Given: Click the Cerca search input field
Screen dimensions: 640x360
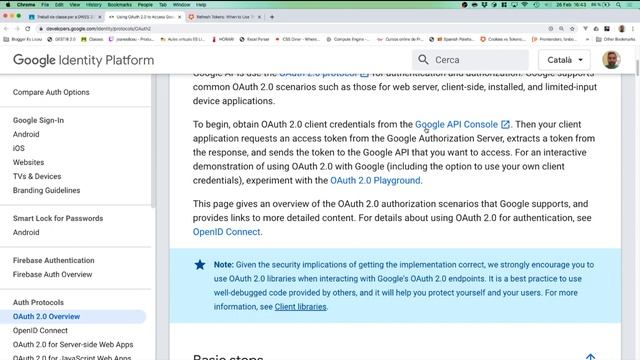Looking at the screenshot, I should click(470, 60).
